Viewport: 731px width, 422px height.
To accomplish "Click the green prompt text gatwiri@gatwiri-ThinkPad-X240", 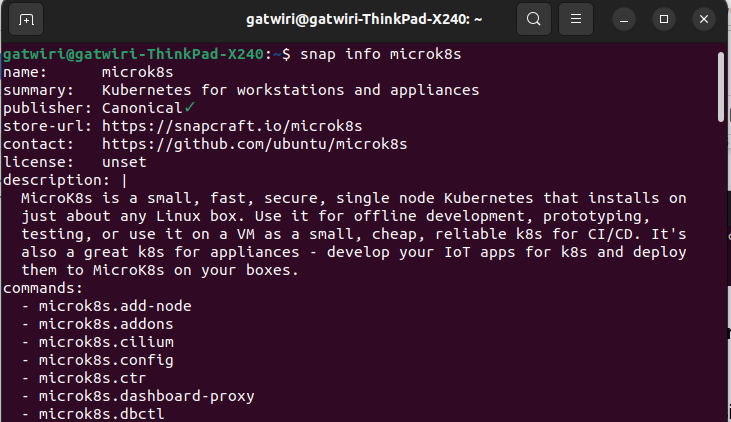I will (x=133, y=54).
